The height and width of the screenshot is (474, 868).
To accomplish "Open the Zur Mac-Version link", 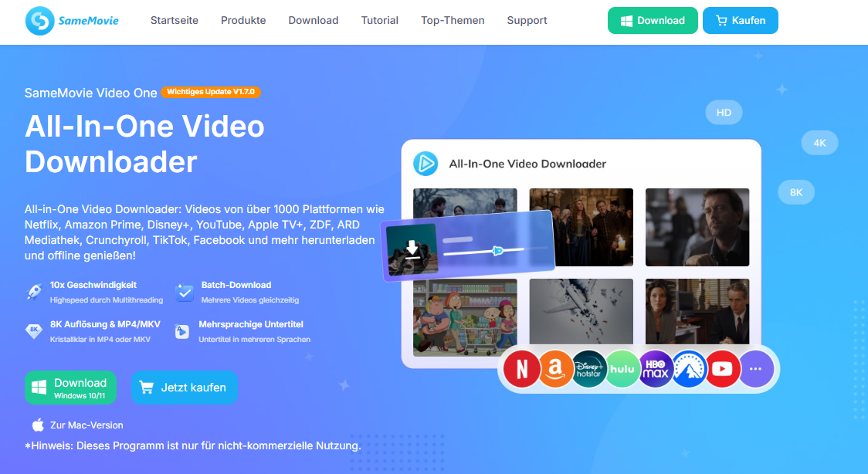I will (x=86, y=425).
